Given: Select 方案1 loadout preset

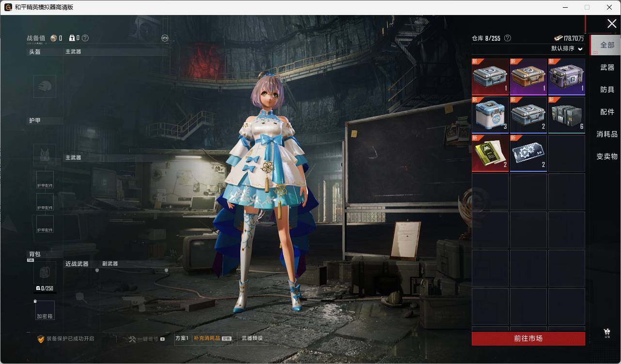Looking at the screenshot, I should click(182, 338).
